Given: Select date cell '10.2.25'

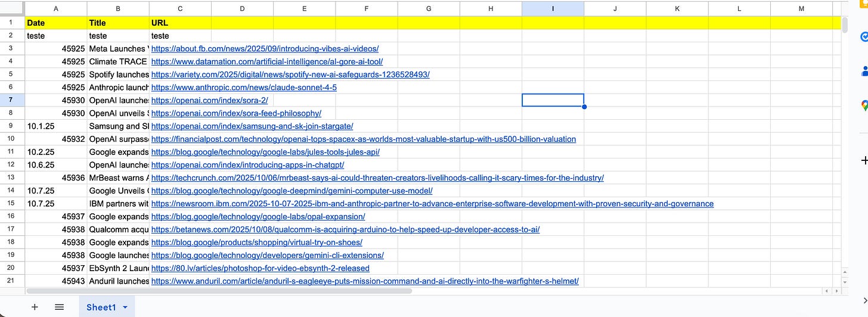Looking at the screenshot, I should [56, 152].
